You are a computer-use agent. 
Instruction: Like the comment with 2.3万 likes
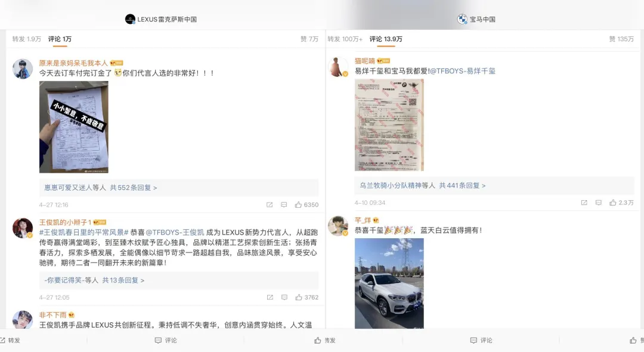(x=621, y=203)
